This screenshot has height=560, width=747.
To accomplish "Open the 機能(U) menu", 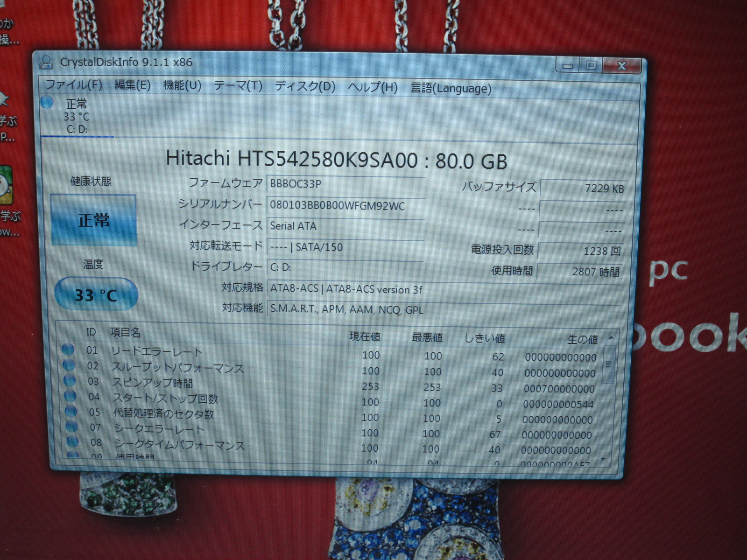I will coord(182,85).
